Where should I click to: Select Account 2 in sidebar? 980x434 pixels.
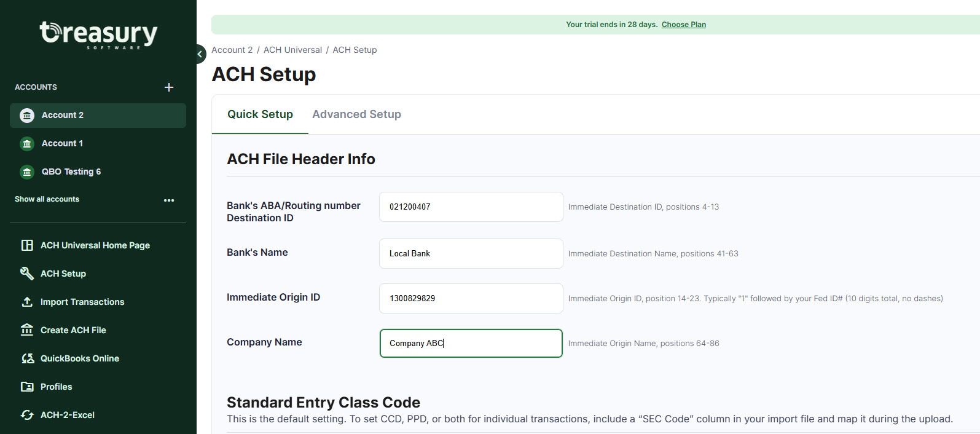(x=98, y=116)
